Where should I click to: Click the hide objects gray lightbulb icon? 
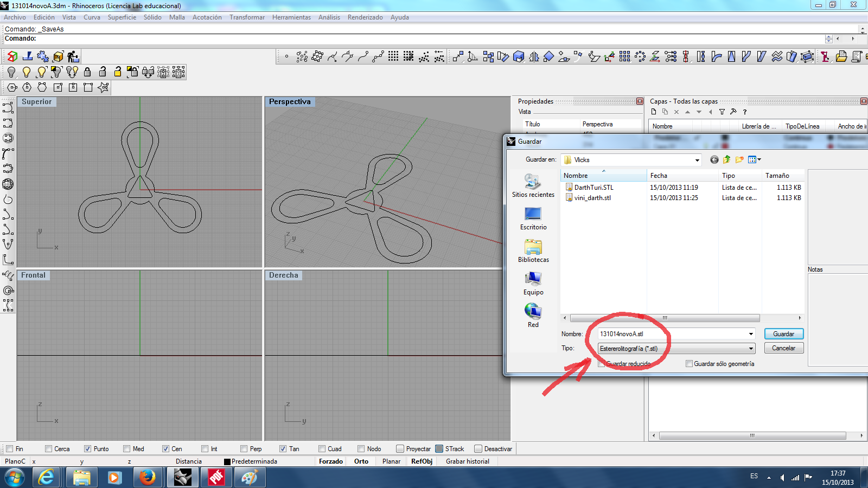(x=11, y=72)
